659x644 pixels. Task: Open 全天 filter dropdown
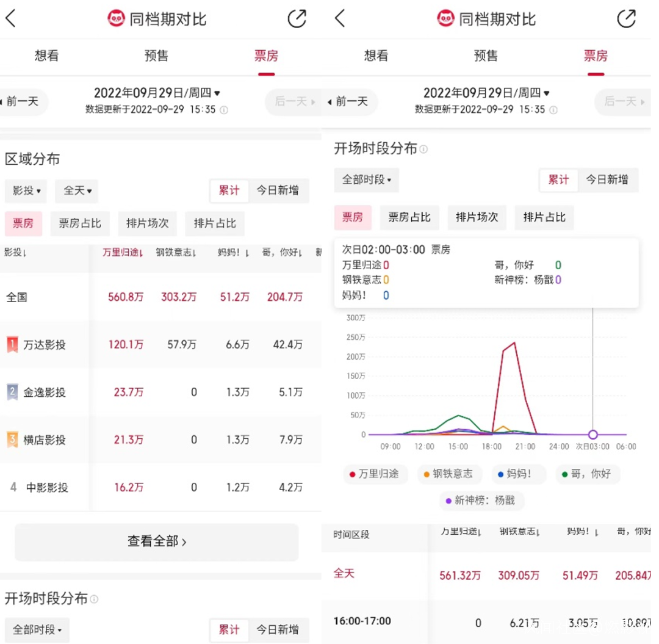(77, 191)
